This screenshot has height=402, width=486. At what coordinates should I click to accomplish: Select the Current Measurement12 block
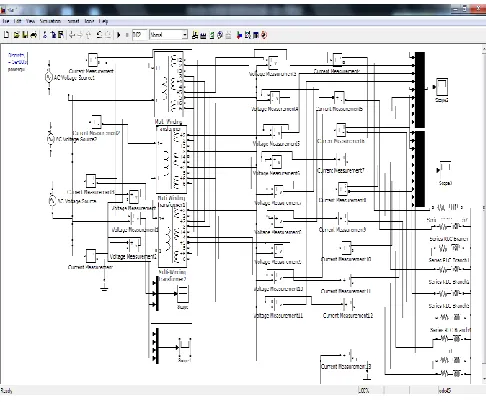pyautogui.click(x=350, y=304)
